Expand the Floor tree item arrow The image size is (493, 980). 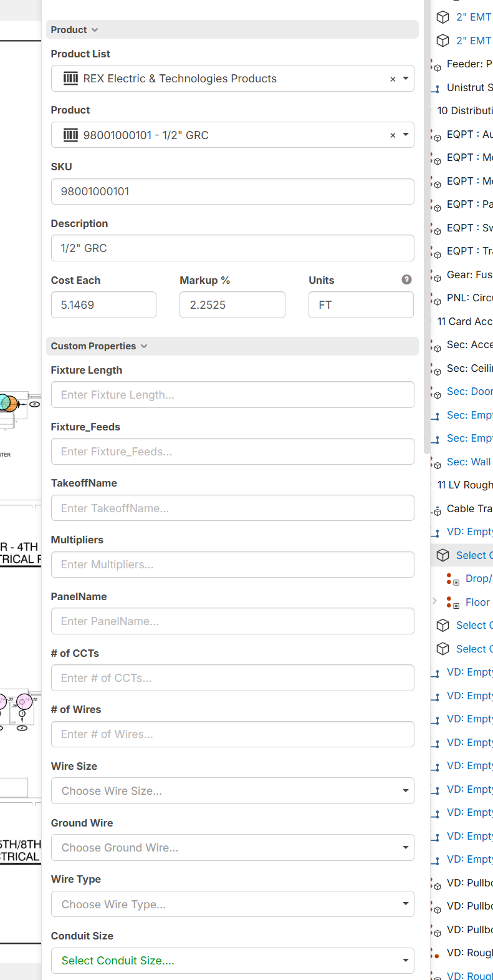coord(434,601)
